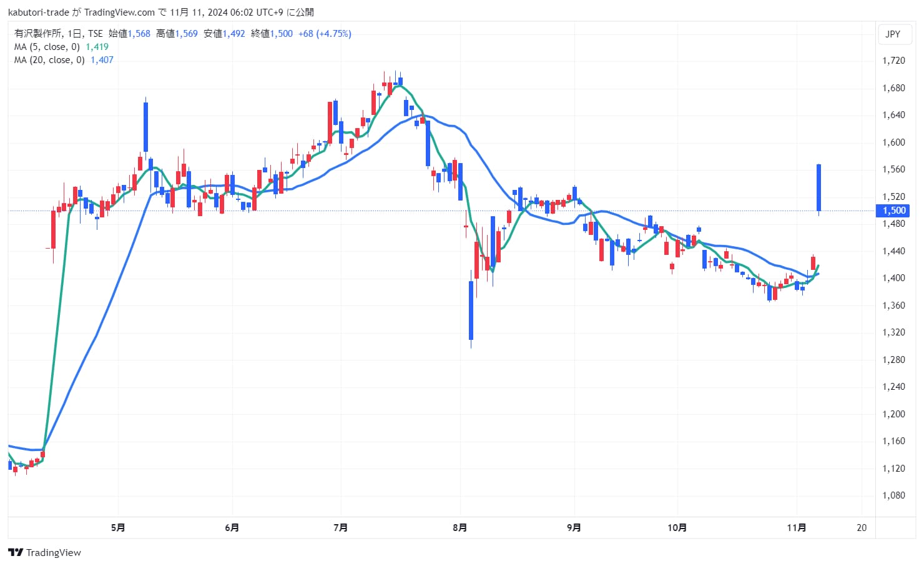Click the TradingView logo icon at bottom
This screenshot has width=924, height=566.
point(16,552)
